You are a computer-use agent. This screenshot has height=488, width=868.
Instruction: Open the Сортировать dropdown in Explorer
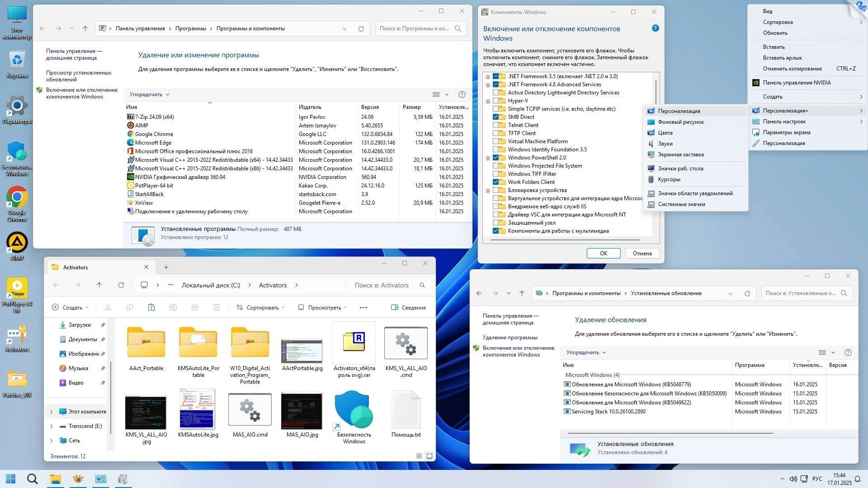(x=260, y=307)
